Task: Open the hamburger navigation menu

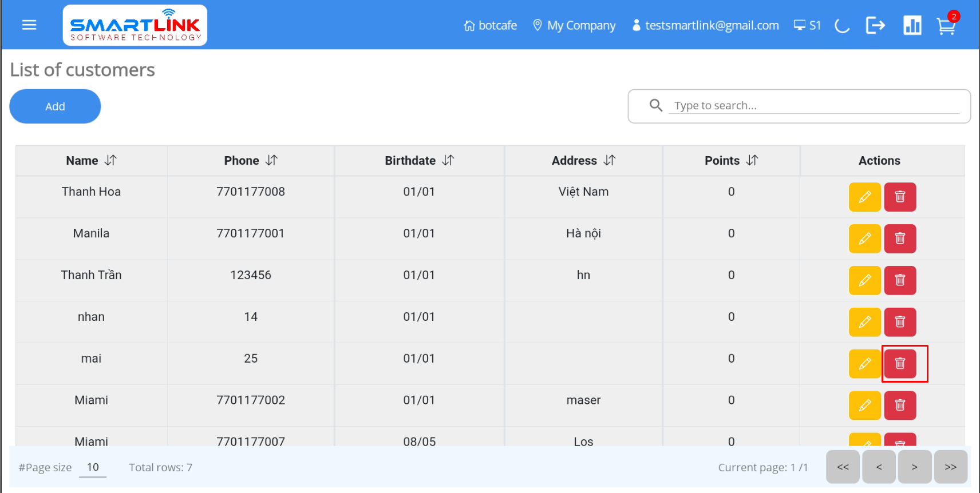Action: click(29, 25)
